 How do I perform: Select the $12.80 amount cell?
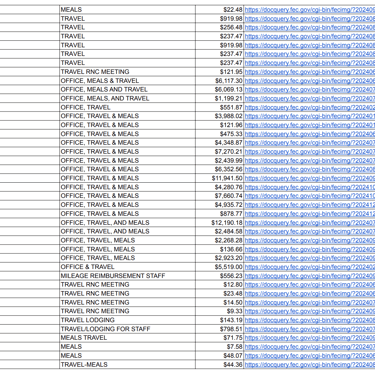point(220,284)
